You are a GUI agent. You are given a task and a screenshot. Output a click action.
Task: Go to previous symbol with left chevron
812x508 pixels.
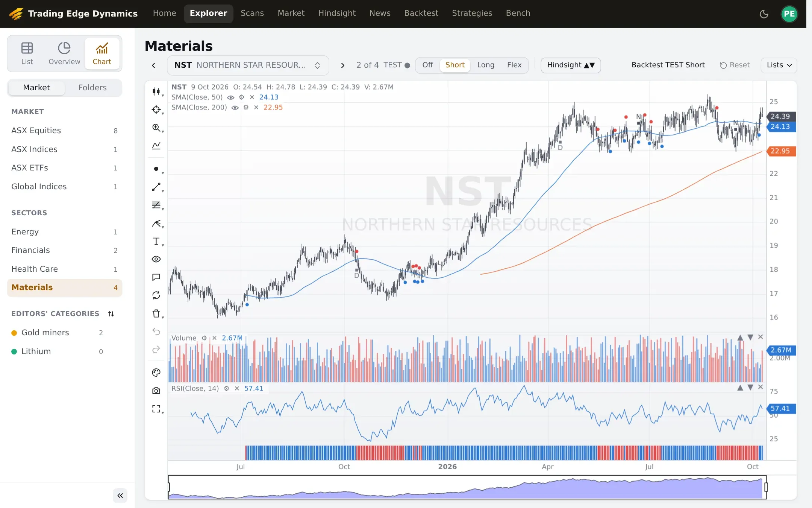154,65
